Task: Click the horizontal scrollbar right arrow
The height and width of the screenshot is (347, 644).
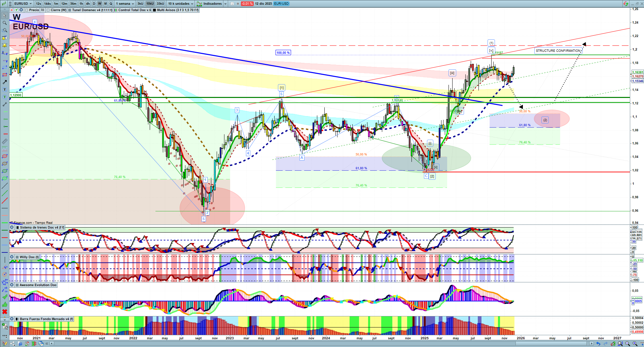Action: [592, 344]
